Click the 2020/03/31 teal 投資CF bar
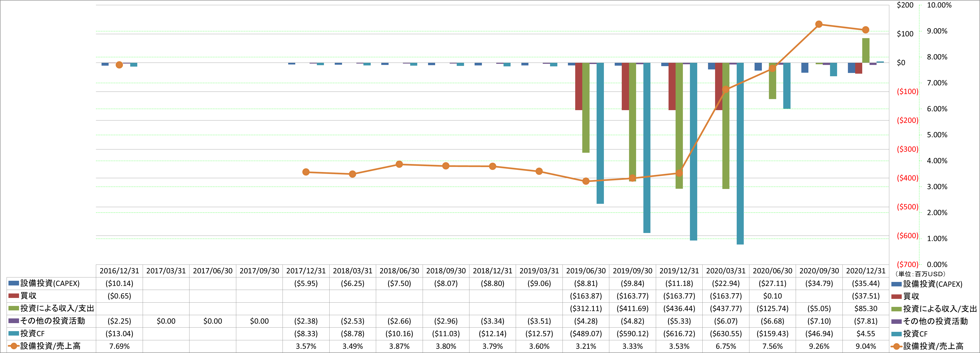The image size is (980, 353). tap(740, 153)
